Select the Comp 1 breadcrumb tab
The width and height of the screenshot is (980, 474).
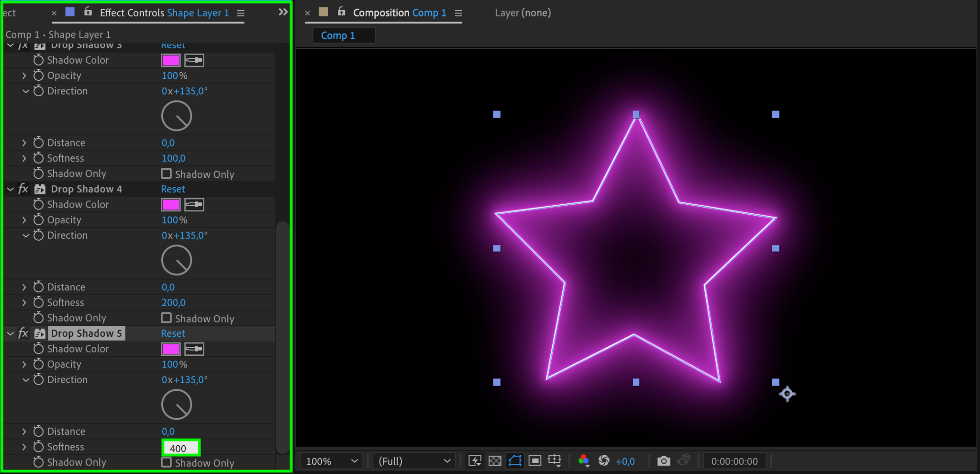point(338,35)
